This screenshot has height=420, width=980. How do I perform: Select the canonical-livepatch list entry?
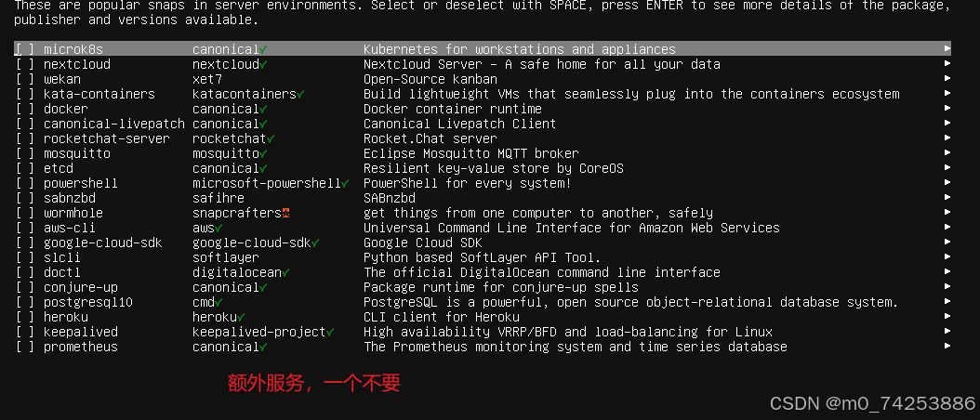(483, 124)
